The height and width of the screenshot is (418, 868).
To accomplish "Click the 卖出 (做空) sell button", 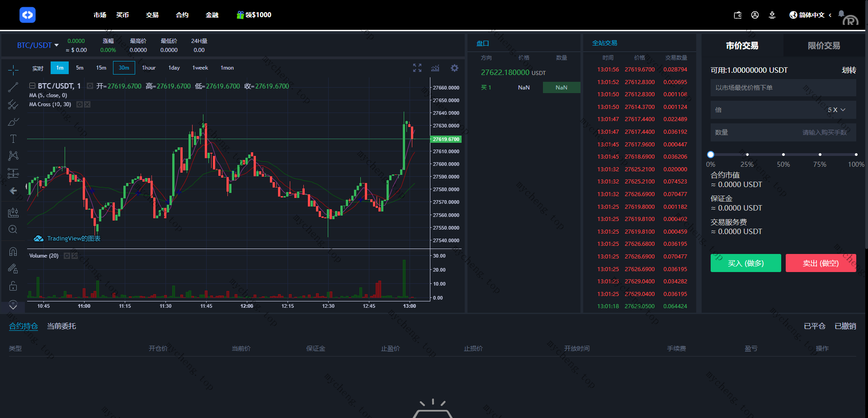I will [821, 263].
